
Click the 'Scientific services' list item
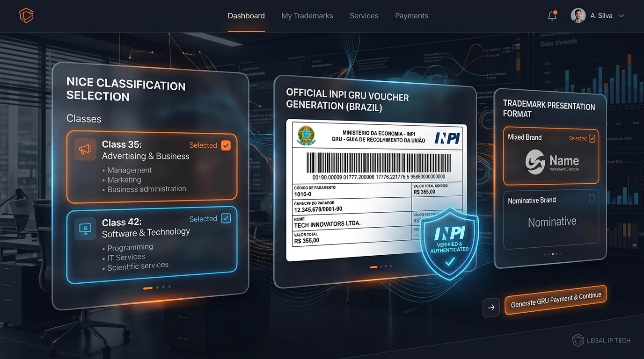(138, 266)
